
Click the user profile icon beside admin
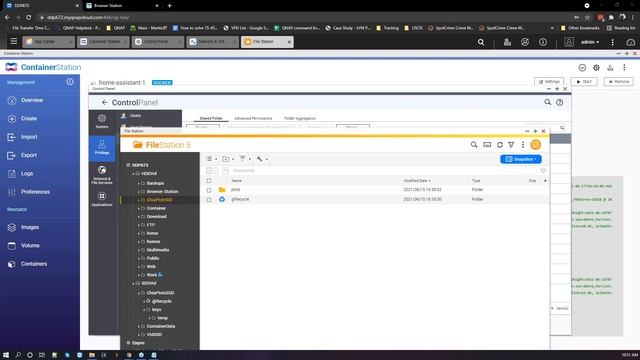(x=569, y=42)
